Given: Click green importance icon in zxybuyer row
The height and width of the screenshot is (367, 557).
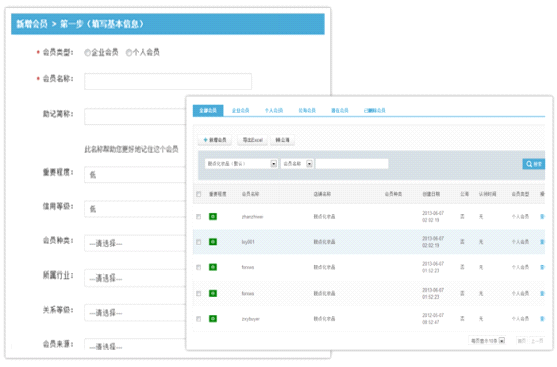Looking at the screenshot, I should coord(213,319).
